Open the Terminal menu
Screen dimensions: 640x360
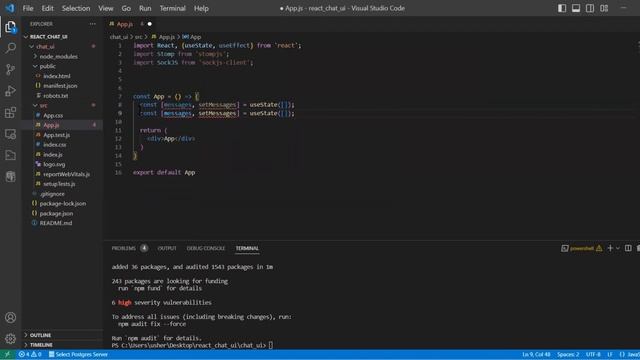[173, 8]
